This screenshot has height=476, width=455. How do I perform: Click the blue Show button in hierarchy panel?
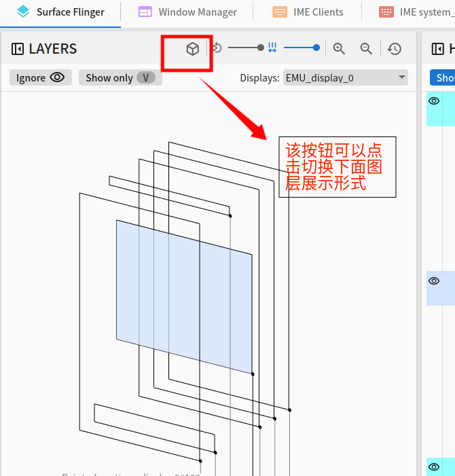click(443, 77)
